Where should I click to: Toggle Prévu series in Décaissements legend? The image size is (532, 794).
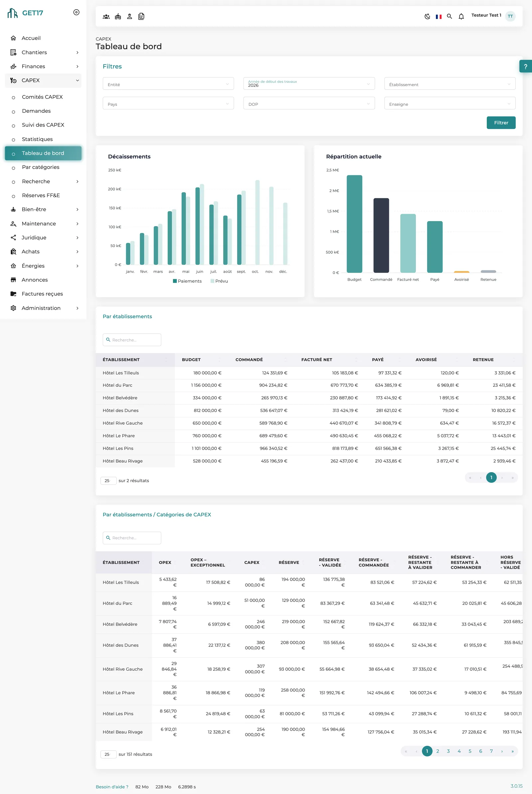click(x=219, y=281)
